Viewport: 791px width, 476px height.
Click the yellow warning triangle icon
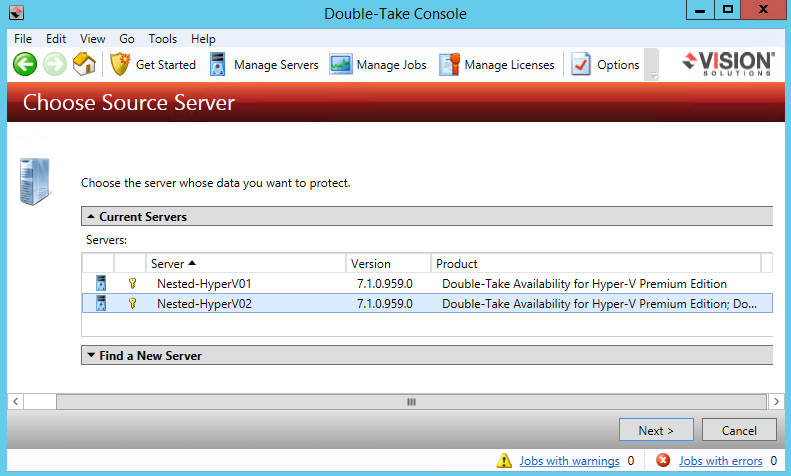tap(504, 460)
